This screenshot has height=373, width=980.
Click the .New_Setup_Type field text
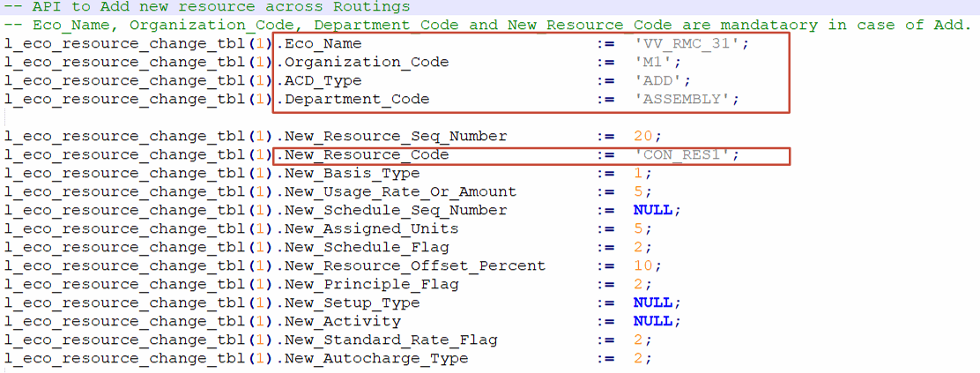coord(348,302)
